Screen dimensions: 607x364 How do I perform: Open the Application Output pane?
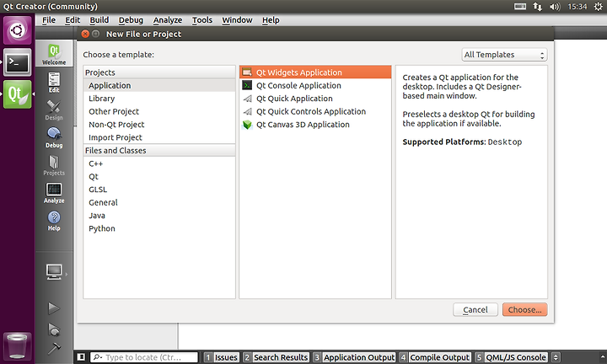click(354, 357)
